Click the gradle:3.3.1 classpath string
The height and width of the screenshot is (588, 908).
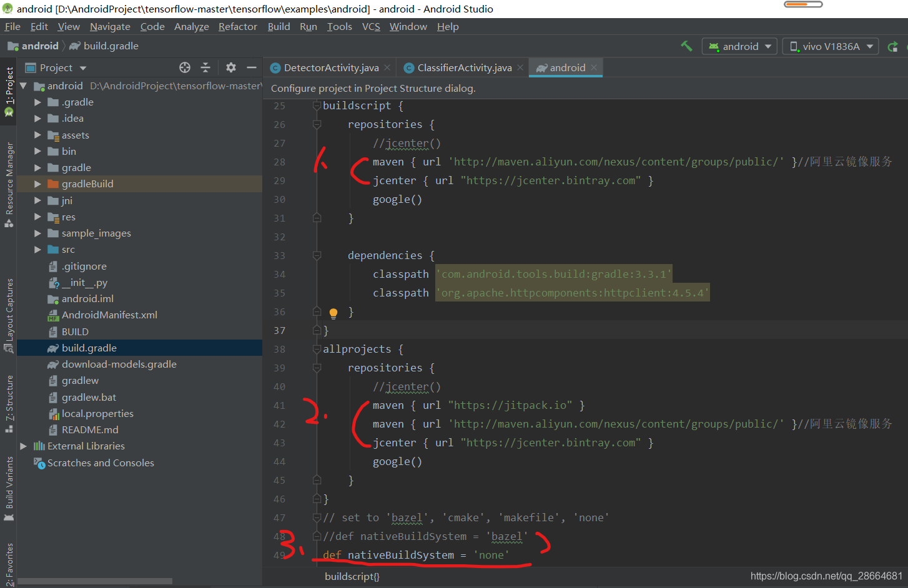[x=554, y=274]
